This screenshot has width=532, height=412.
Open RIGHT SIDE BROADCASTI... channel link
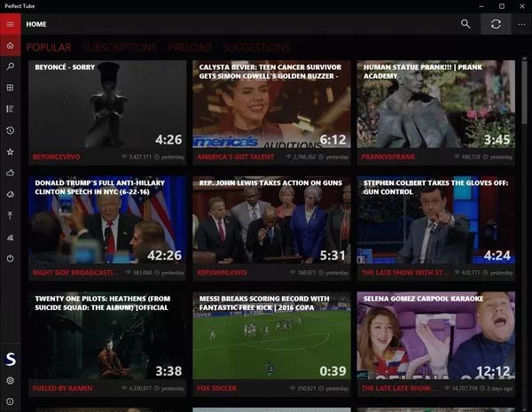click(74, 273)
